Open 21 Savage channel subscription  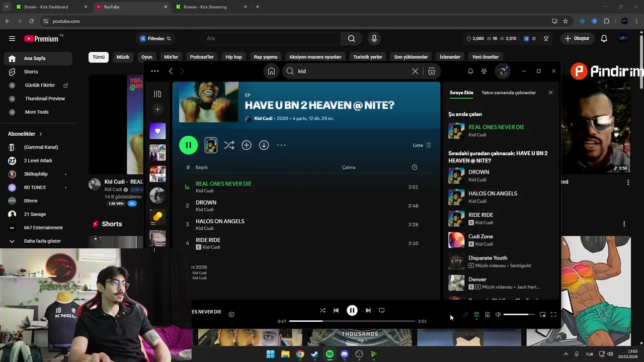point(38,214)
